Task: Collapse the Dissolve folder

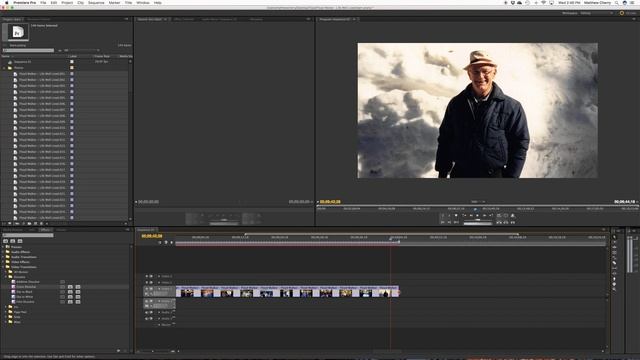Action: (6, 277)
